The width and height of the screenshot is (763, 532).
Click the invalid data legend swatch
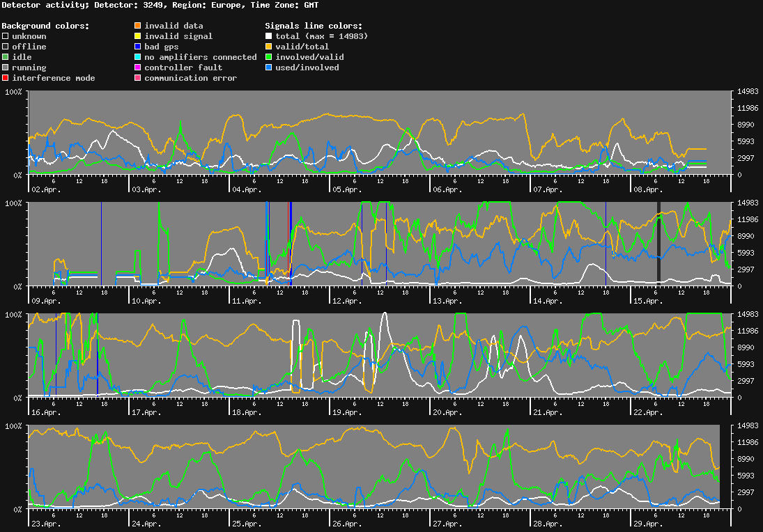point(137,25)
